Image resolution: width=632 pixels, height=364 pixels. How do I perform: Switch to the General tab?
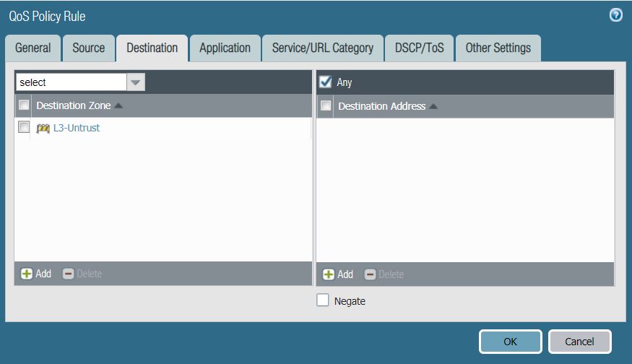(x=33, y=48)
